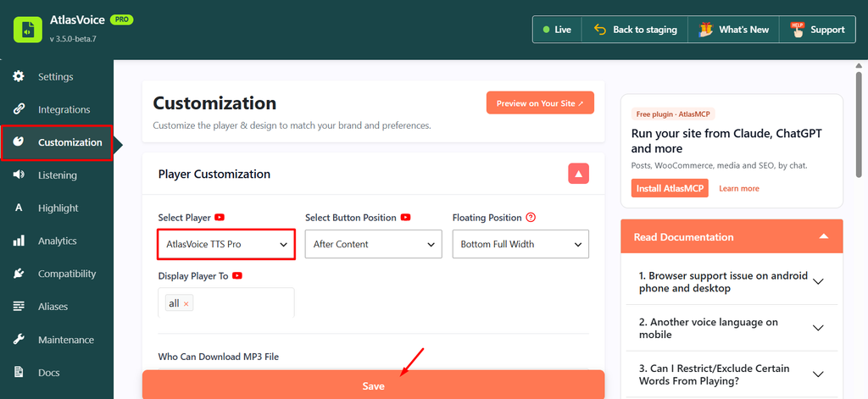Open the Aliases menu item
Viewport: 868px width, 399px height.
53,307
